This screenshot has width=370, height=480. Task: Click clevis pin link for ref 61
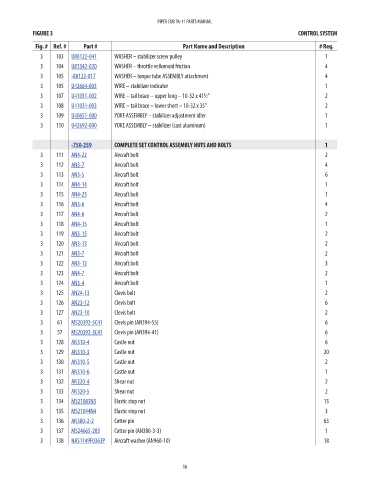click(x=87, y=323)
